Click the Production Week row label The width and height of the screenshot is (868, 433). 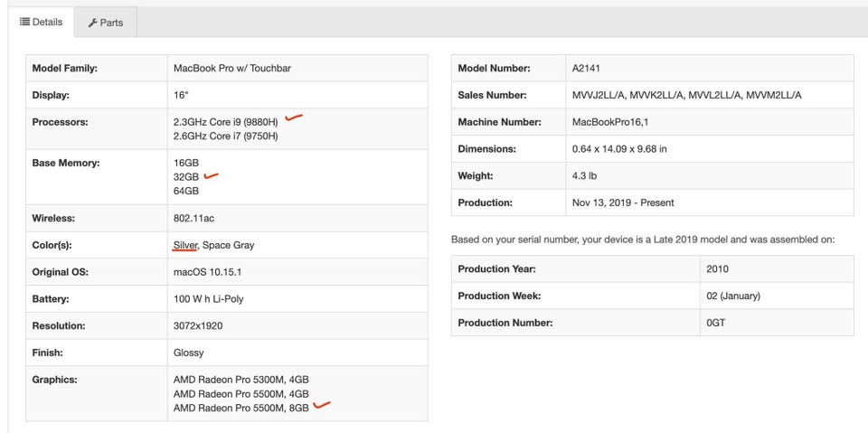499,297
